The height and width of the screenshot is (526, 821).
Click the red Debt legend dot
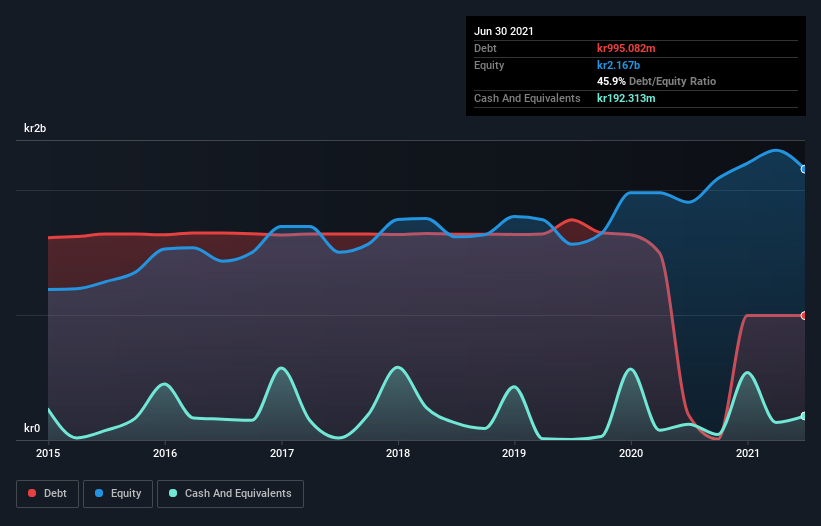click(x=32, y=493)
